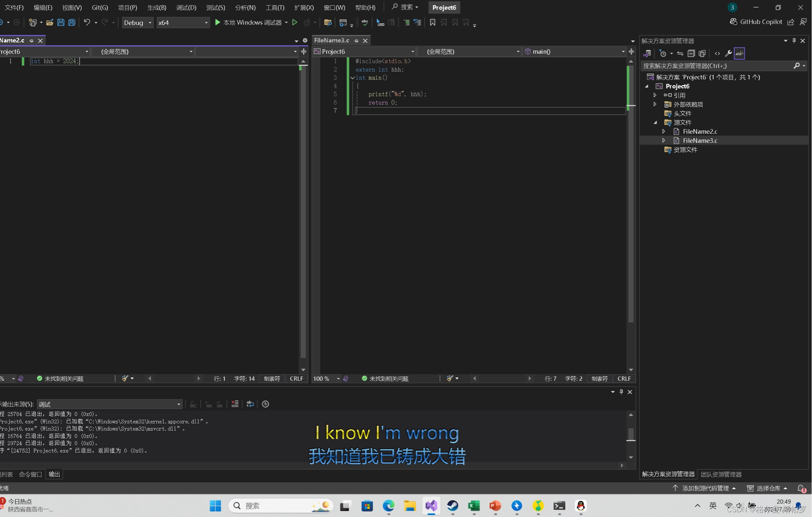Open the 调试(D) Debug menu
This screenshot has height=517, width=812.
[186, 7]
